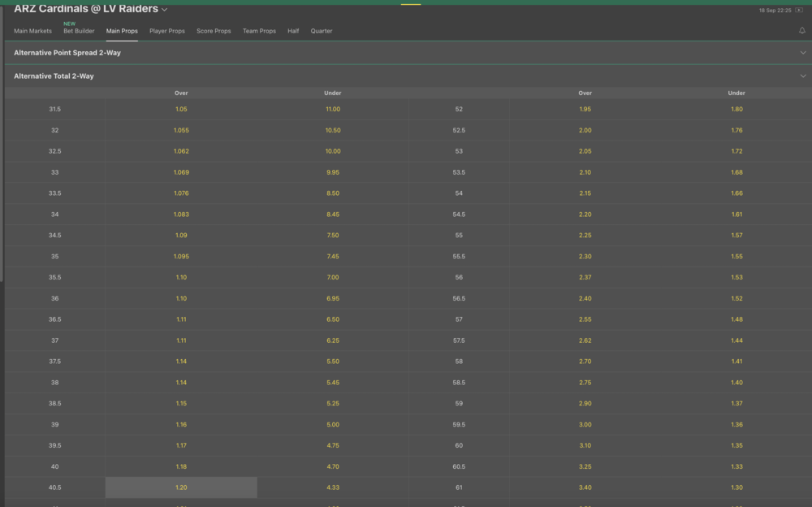Add Over 59.5 at odds 3.00
Screen dimensions: 812x507
click(585, 424)
